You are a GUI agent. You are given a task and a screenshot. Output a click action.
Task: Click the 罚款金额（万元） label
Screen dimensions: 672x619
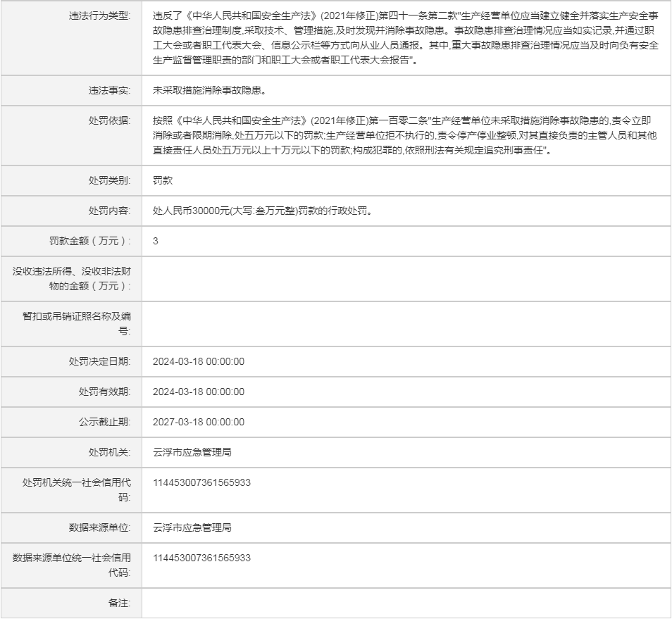point(90,241)
